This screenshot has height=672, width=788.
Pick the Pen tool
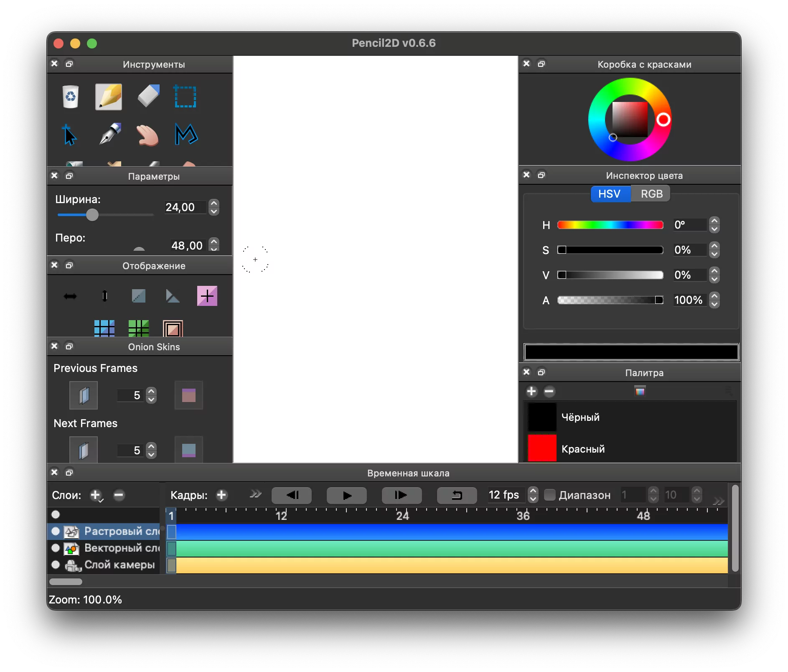(110, 134)
